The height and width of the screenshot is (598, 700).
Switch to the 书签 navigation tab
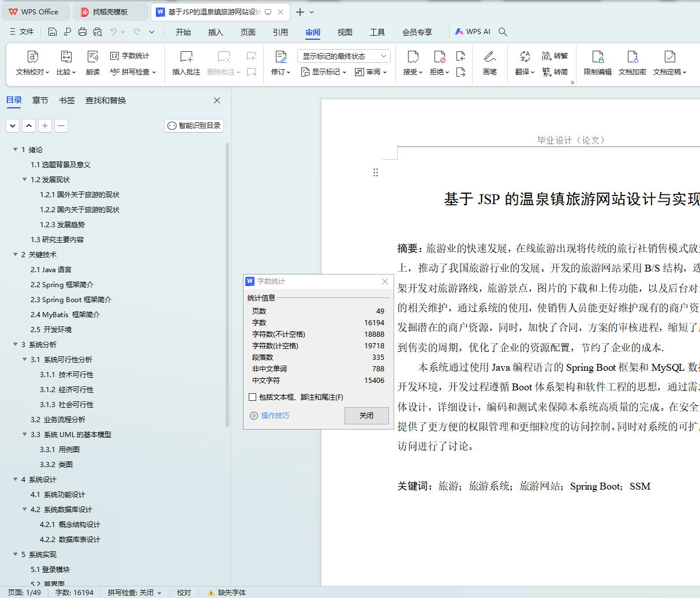(x=67, y=100)
